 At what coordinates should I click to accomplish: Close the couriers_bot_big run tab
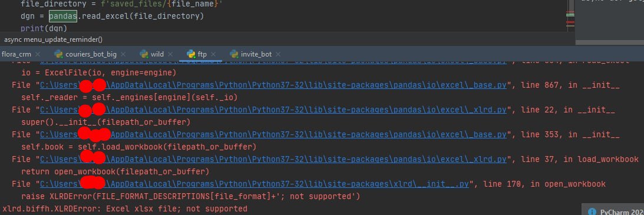[123, 54]
